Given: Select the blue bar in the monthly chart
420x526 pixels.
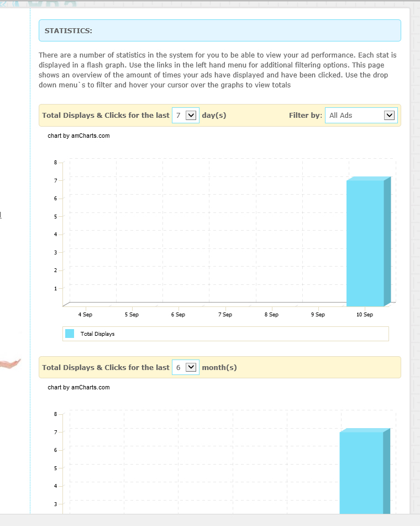Looking at the screenshot, I should (x=362, y=473).
